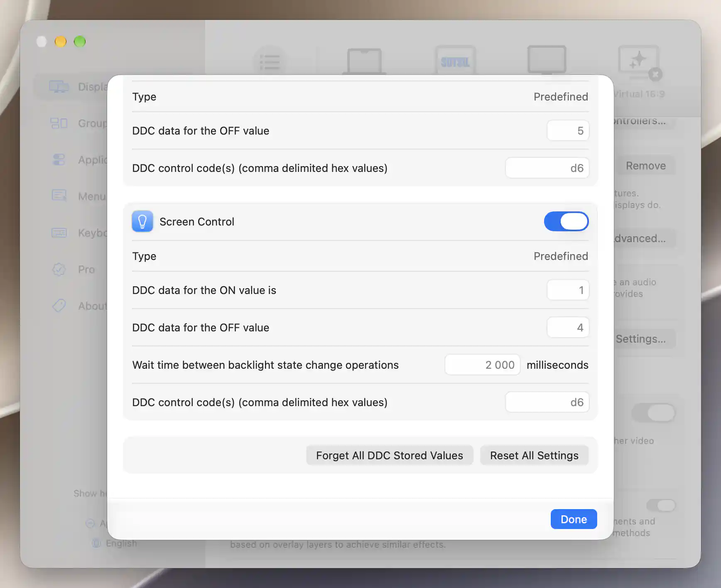Click the yellow minimize window button

61,42
